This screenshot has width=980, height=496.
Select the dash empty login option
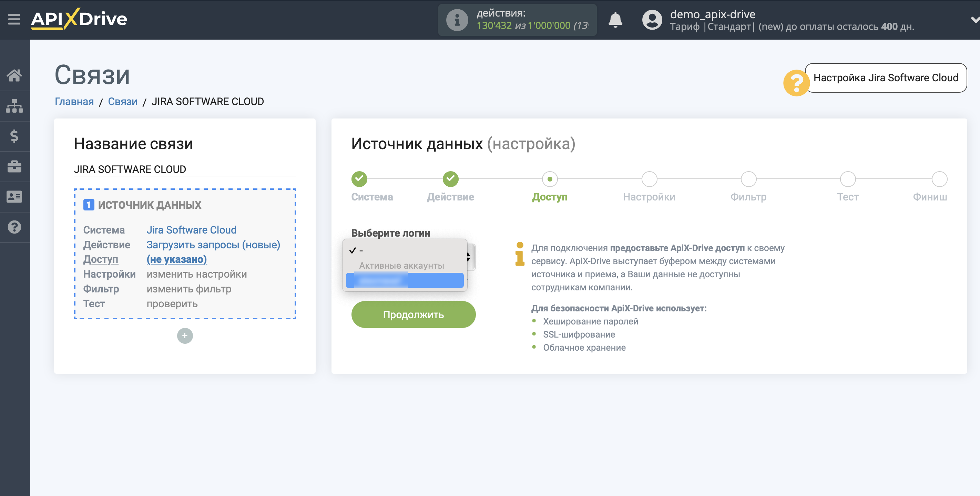[405, 250]
